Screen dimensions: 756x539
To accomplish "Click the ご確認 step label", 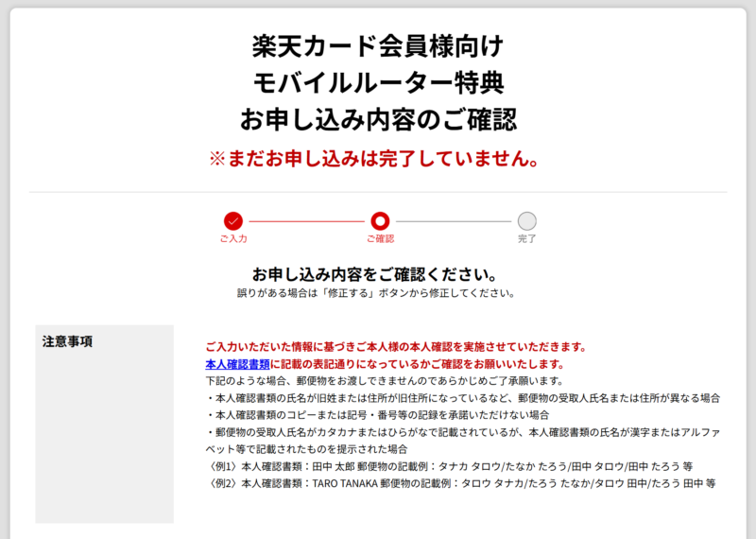I will point(380,239).
